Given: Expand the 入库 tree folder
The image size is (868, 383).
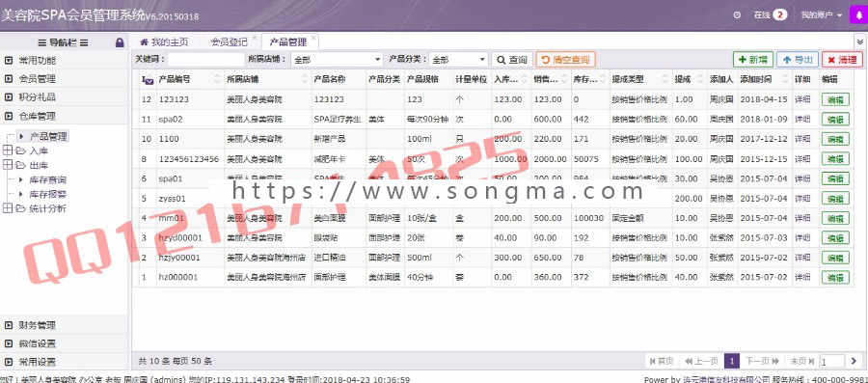Looking at the screenshot, I should (7, 150).
